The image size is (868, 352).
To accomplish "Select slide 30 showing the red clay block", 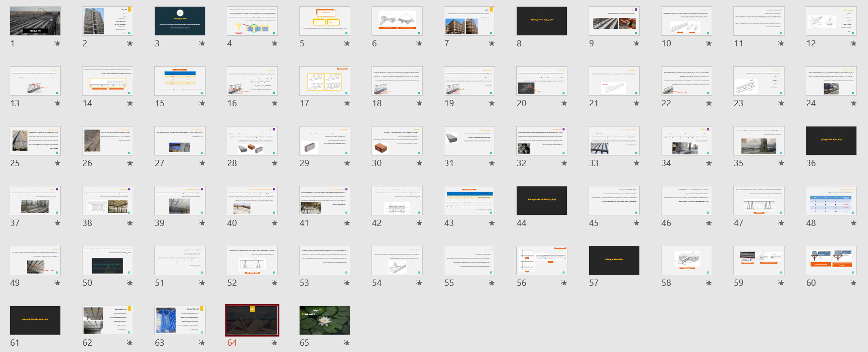I will tap(397, 141).
